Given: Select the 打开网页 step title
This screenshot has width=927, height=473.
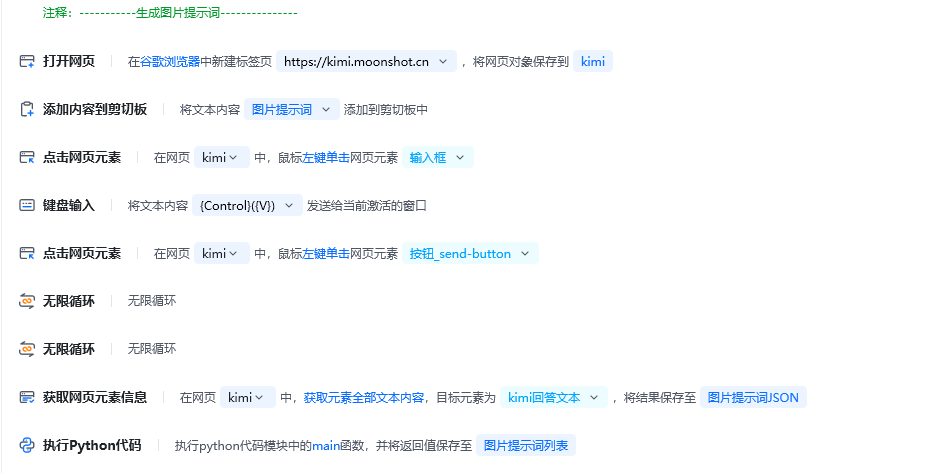Looking at the screenshot, I should click(69, 61).
